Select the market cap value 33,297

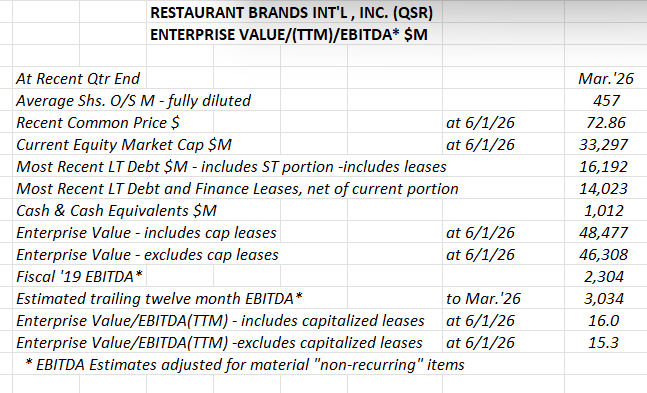coord(605,144)
